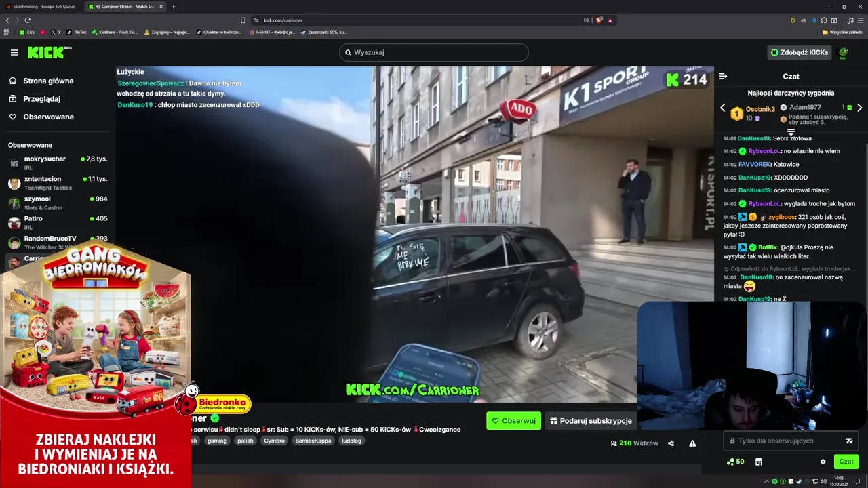Open szymool channel in followed list
Screen dimensions: 868x488
(x=58, y=203)
